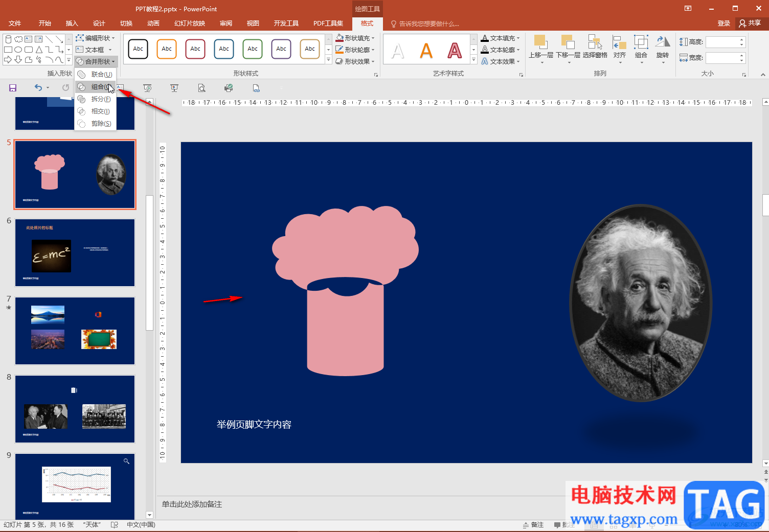This screenshot has width=769, height=532.
Task: Click the Save icon in quick access toolbar
Action: coord(13,88)
